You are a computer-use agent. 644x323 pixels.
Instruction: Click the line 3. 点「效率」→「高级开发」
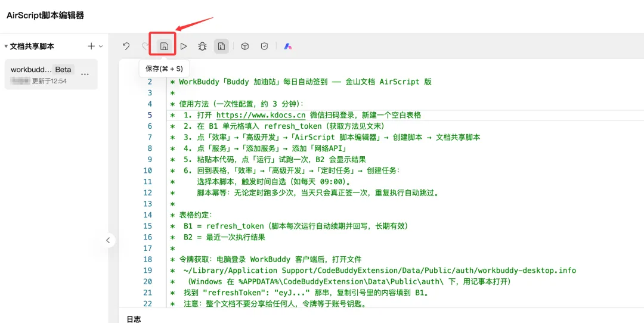[326, 137]
